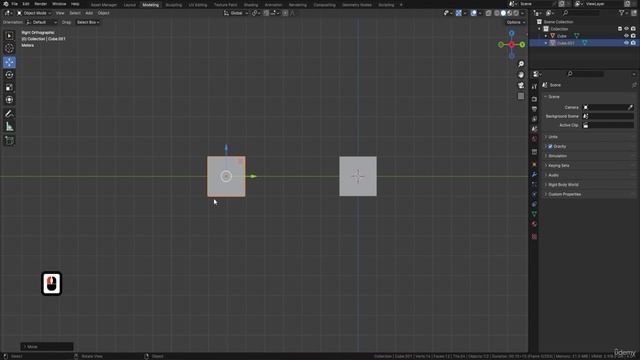Switch to wireframe viewport shading
The width and height of the screenshot is (640, 360).
497,13
